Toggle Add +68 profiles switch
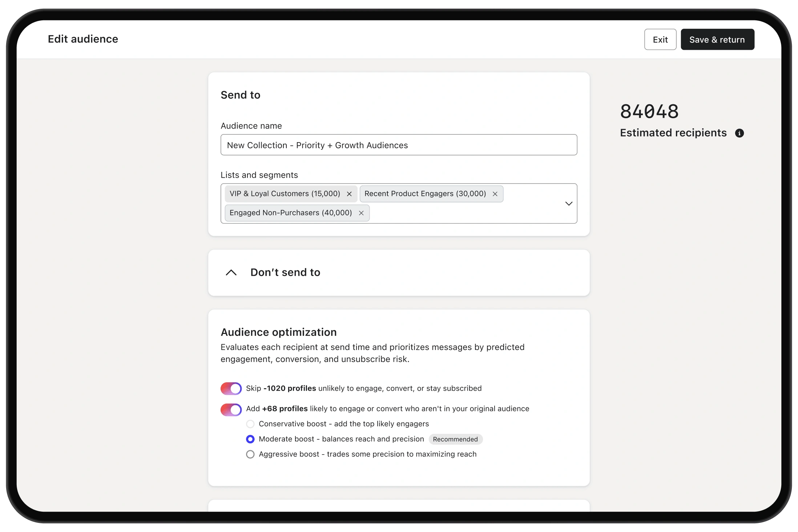This screenshot has height=532, width=798. [231, 410]
